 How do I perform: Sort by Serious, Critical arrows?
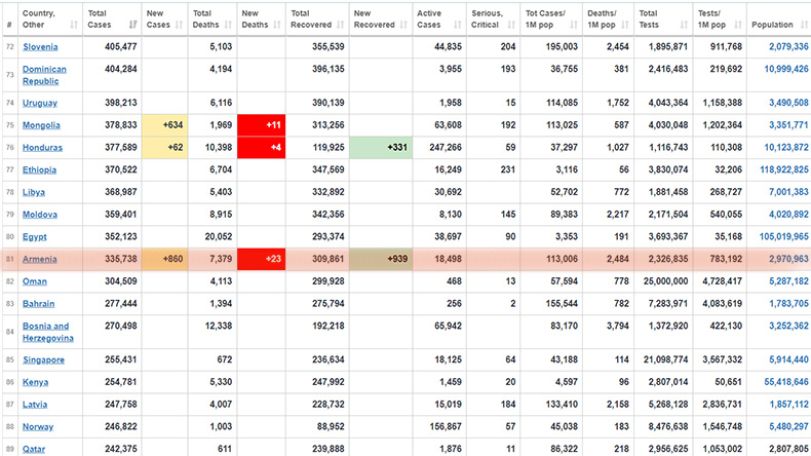[511, 24]
